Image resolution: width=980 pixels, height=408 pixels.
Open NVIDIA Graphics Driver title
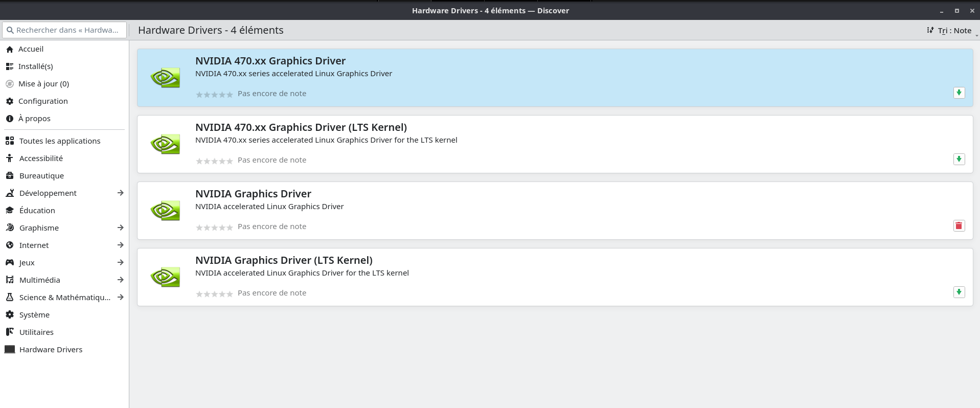click(253, 194)
